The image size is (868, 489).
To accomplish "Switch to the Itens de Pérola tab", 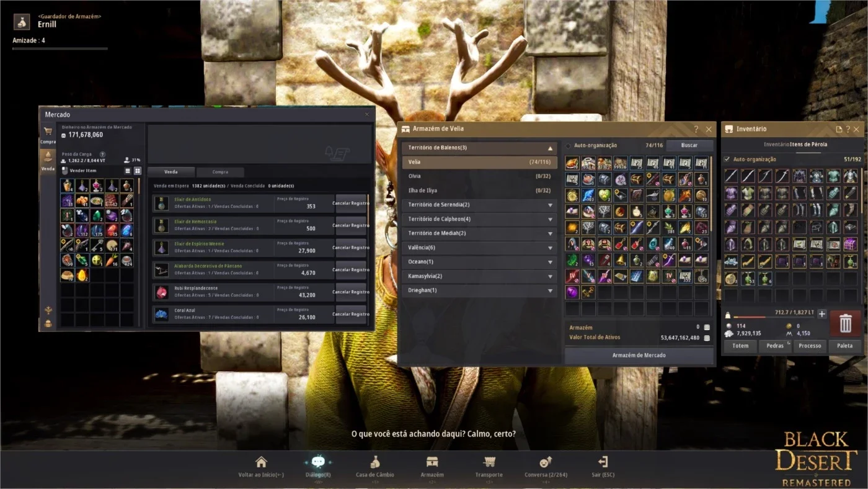I will (808, 145).
